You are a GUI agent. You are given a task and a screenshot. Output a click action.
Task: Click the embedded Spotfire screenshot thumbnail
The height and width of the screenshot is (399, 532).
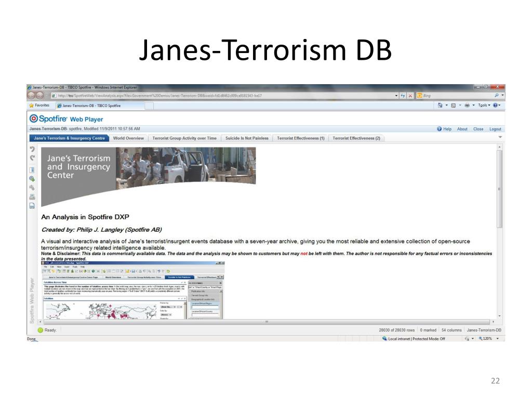(132, 290)
